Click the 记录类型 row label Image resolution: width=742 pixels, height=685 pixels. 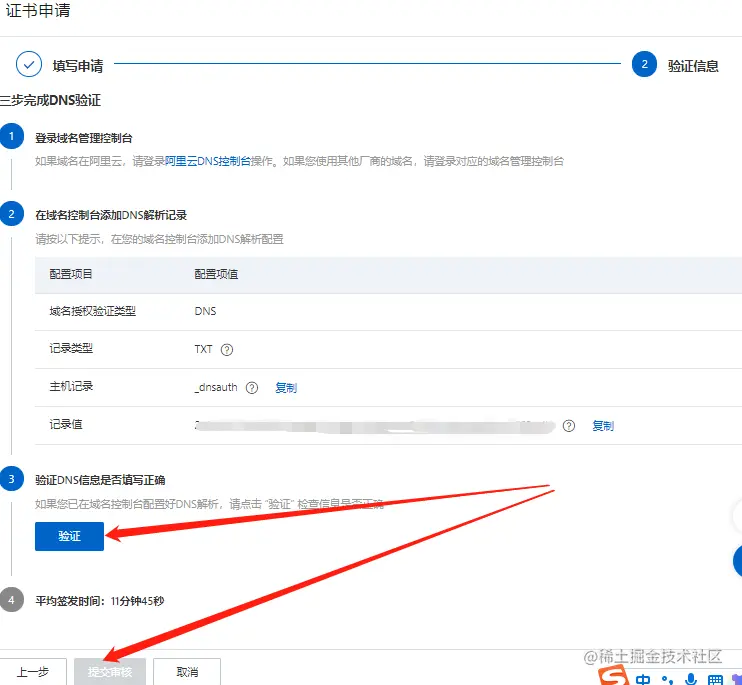click(x=71, y=349)
